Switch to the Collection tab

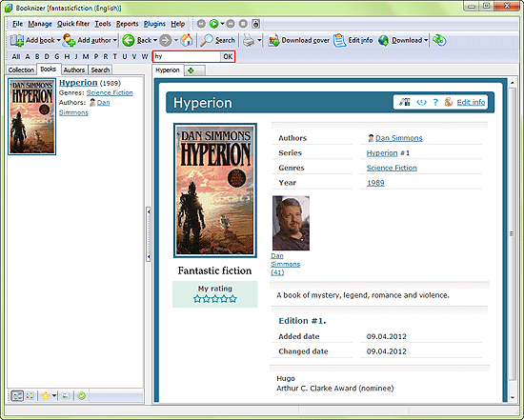tap(21, 70)
